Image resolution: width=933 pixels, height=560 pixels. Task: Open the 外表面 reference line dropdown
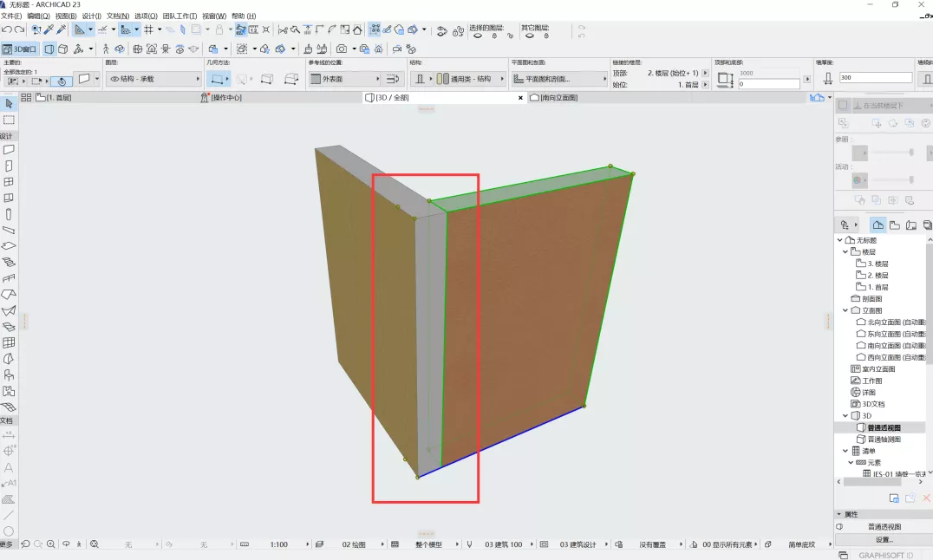click(345, 79)
